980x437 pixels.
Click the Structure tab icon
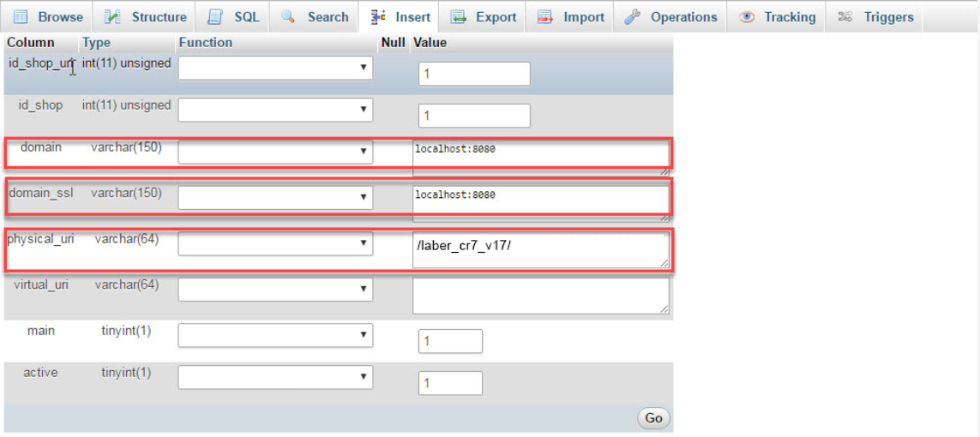pos(112,17)
